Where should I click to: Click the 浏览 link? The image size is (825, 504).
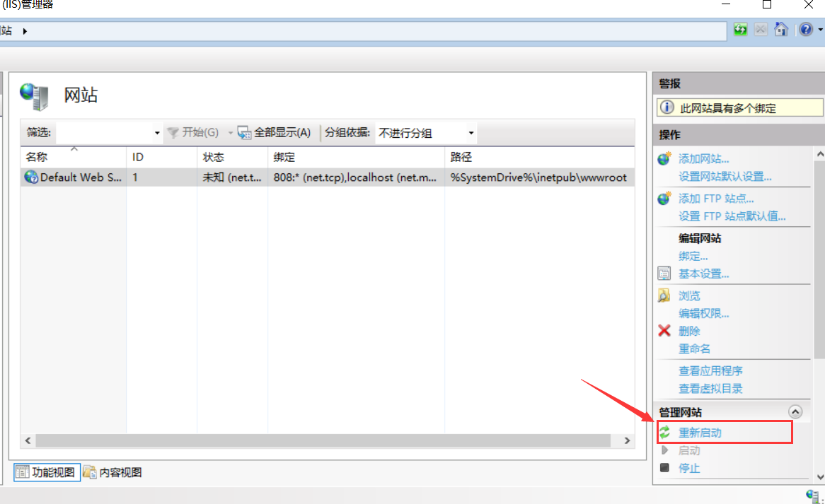tap(689, 296)
